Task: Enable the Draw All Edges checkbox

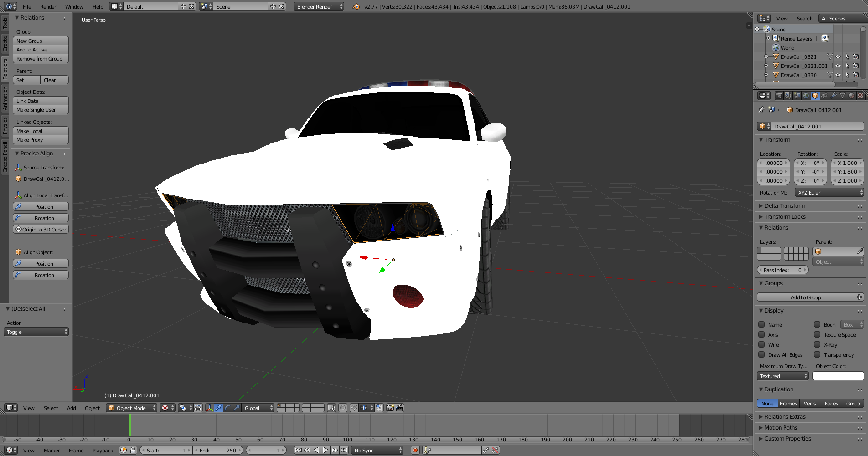Action: (761, 354)
